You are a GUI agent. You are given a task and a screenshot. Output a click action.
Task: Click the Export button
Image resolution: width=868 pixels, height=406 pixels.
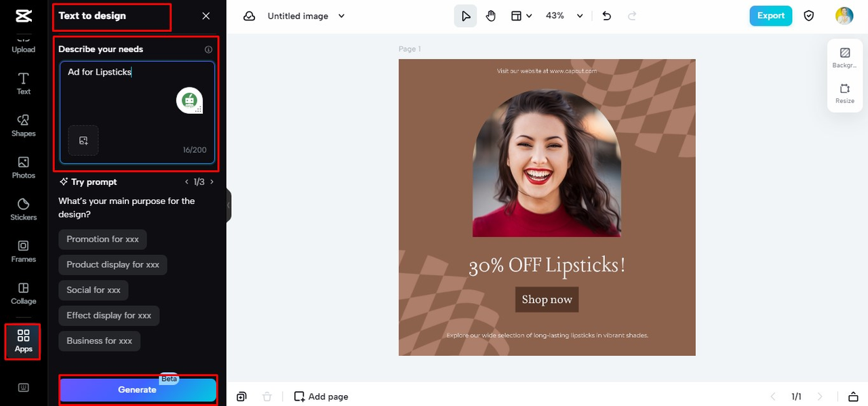click(x=770, y=16)
